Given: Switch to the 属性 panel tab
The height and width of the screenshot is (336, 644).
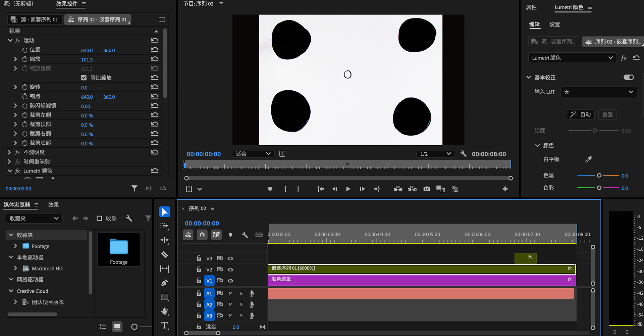Looking at the screenshot, I should pyautogui.click(x=531, y=7).
